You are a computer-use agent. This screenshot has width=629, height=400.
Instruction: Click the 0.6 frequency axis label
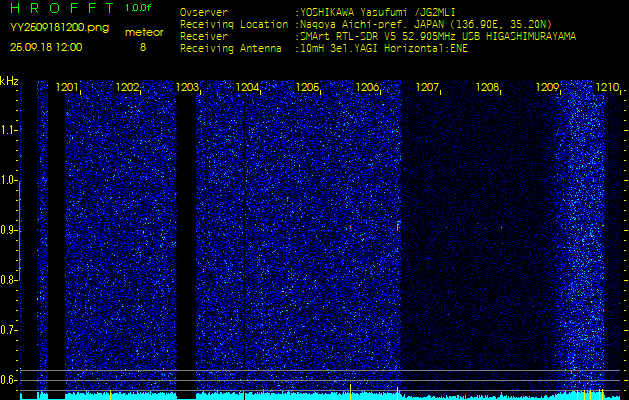point(7,380)
